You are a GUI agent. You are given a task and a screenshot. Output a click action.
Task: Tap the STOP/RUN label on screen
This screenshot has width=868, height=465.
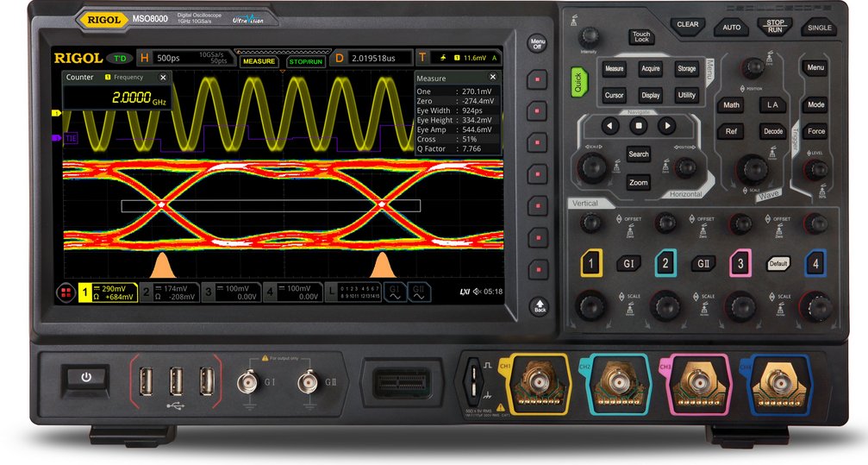click(x=305, y=62)
